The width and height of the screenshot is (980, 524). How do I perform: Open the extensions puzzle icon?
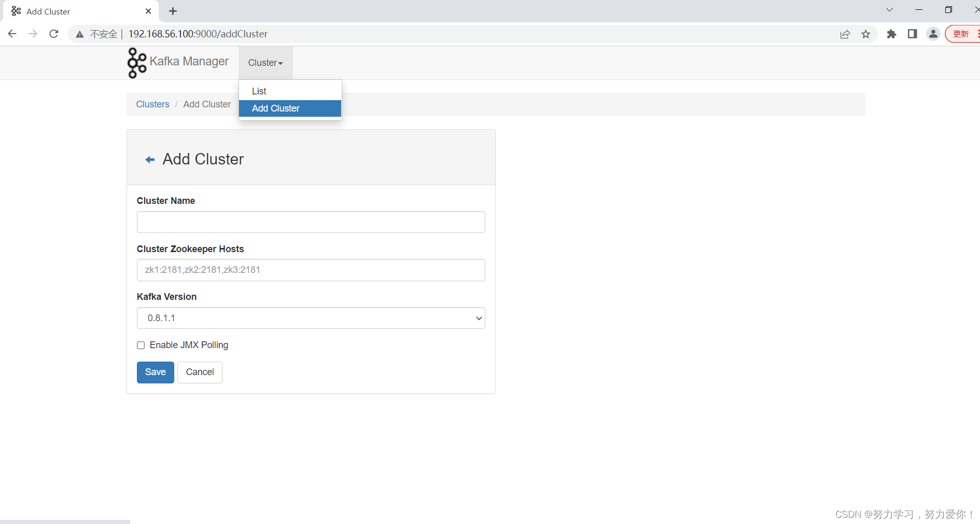(891, 34)
